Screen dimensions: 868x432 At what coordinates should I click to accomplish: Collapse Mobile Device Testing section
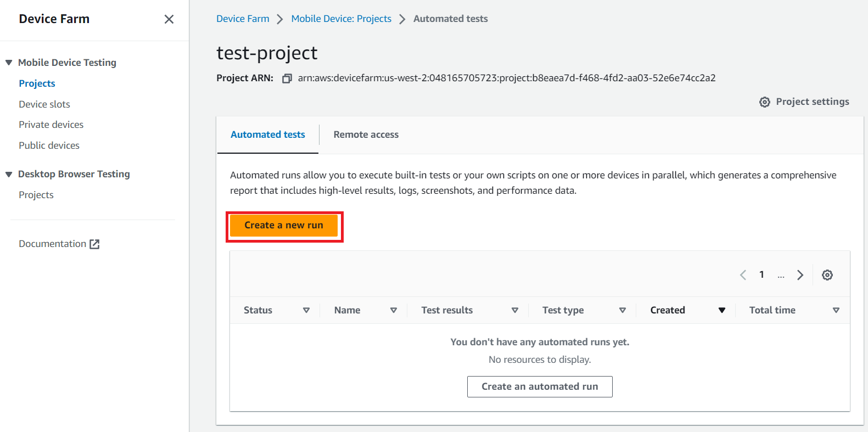tap(9, 63)
